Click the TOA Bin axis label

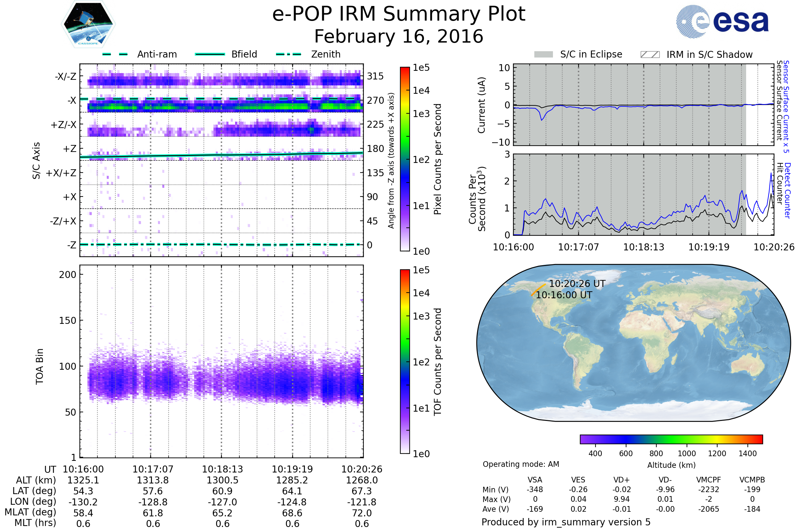(x=40, y=366)
